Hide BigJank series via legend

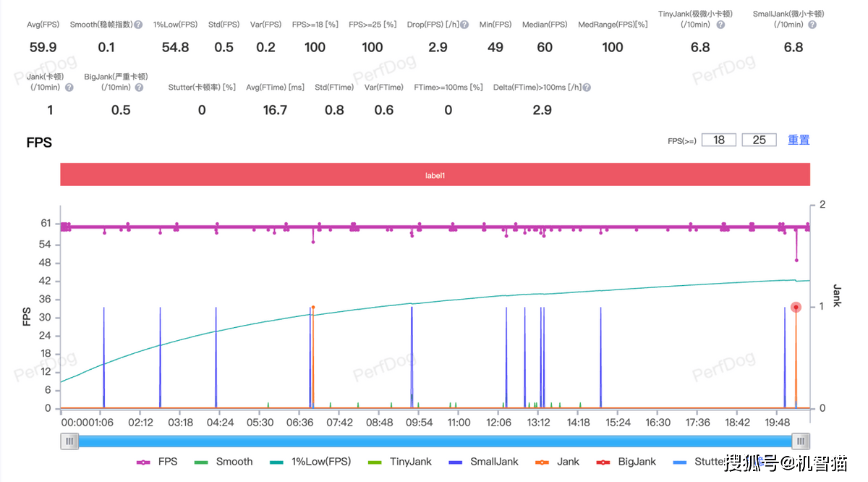click(x=626, y=462)
